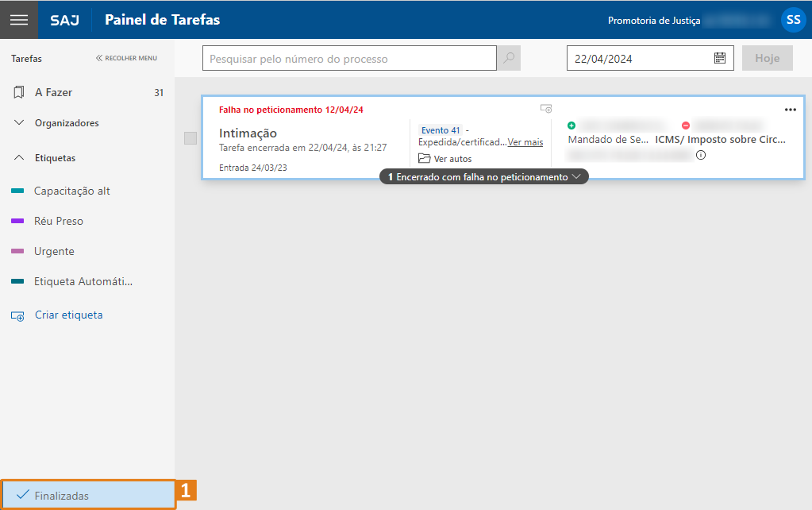The image size is (812, 510).
Task: Open the hamburger main menu
Action: point(18,20)
